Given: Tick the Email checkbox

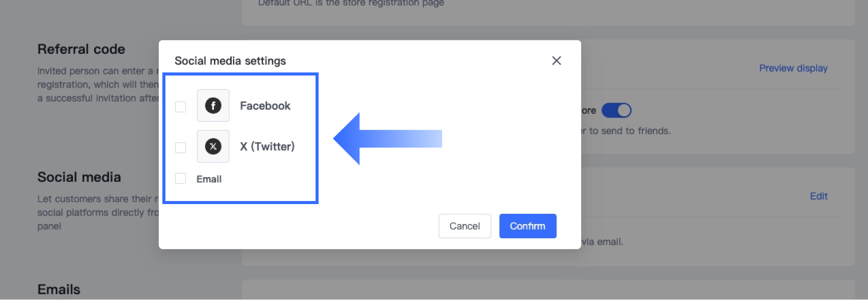Looking at the screenshot, I should 180,179.
